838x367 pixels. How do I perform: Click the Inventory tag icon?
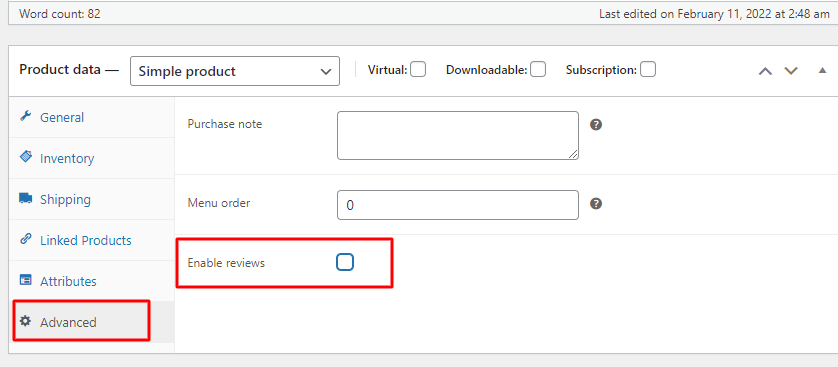pyautogui.click(x=26, y=157)
